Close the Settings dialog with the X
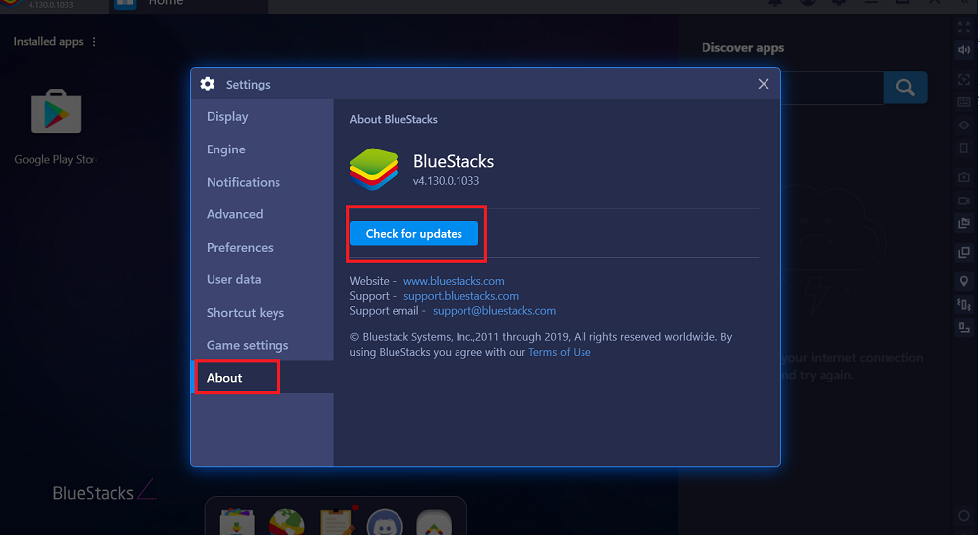The height and width of the screenshot is (535, 980). (x=764, y=84)
